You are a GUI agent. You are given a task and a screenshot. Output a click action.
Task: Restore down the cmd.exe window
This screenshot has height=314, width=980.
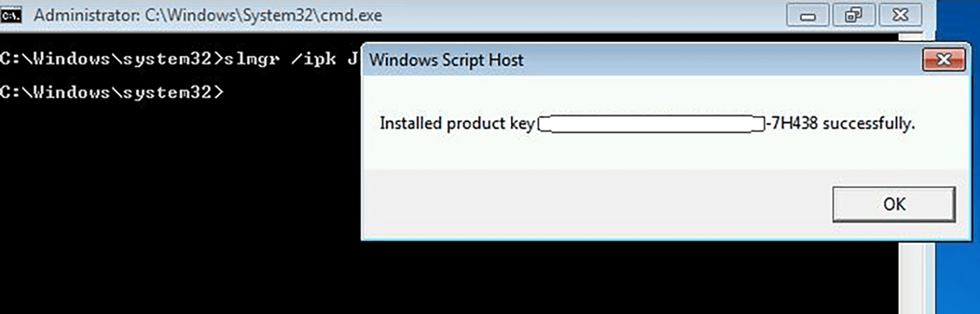pos(853,15)
